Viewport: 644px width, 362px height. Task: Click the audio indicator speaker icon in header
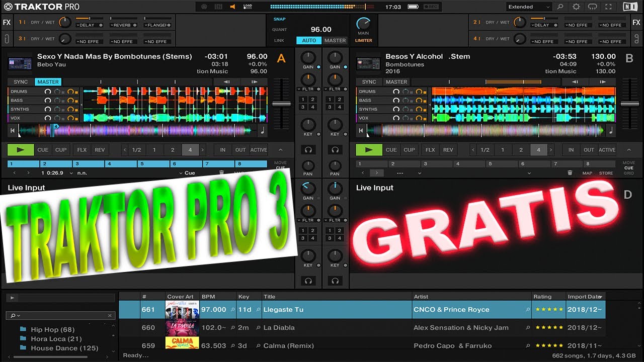click(232, 7)
